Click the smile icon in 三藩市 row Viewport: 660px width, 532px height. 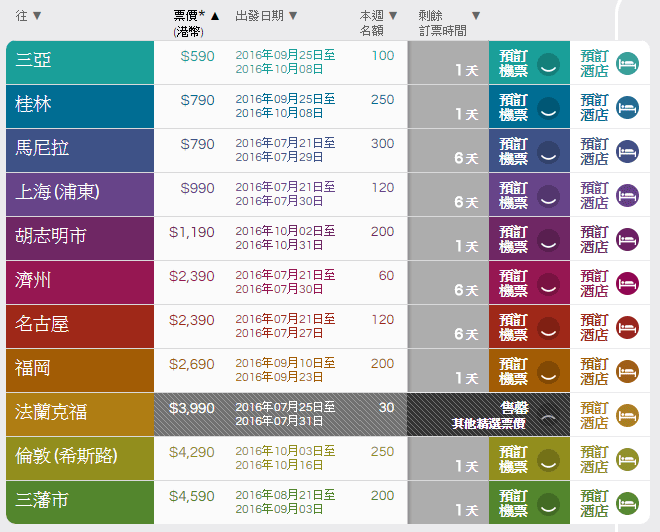point(547,503)
